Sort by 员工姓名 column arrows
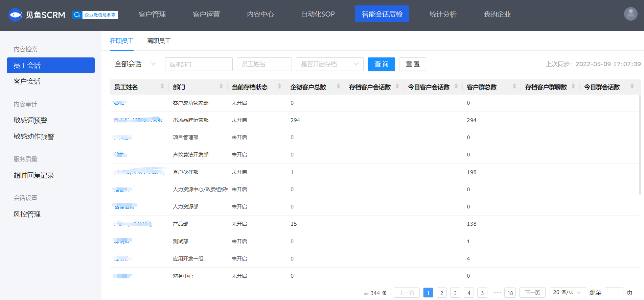The width and height of the screenshot is (644, 300). (162, 86)
